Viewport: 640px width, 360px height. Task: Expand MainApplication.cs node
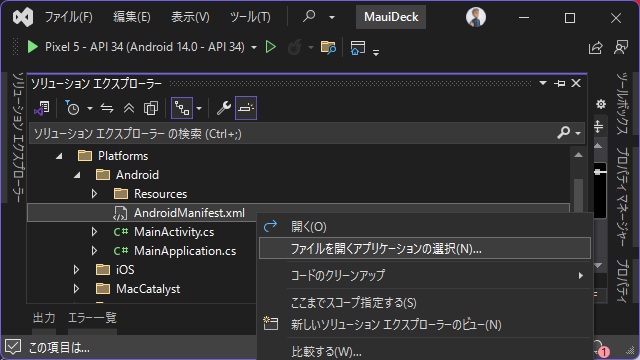click(94, 251)
